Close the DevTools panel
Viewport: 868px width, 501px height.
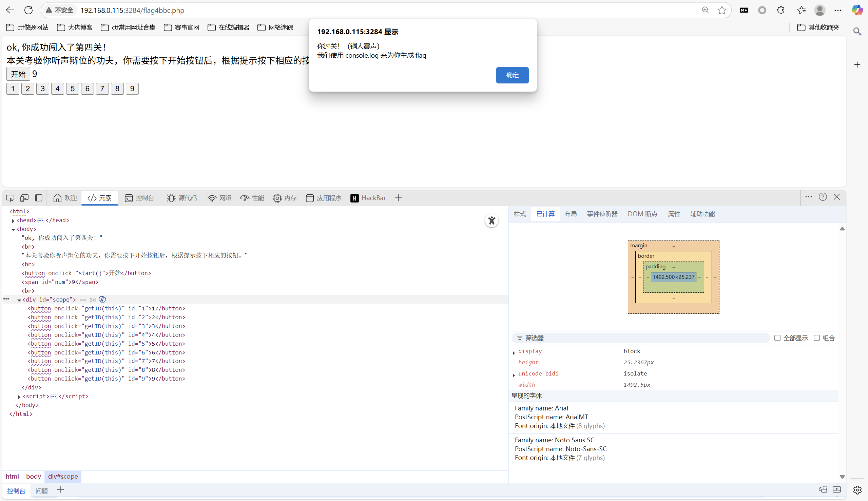[x=837, y=197]
